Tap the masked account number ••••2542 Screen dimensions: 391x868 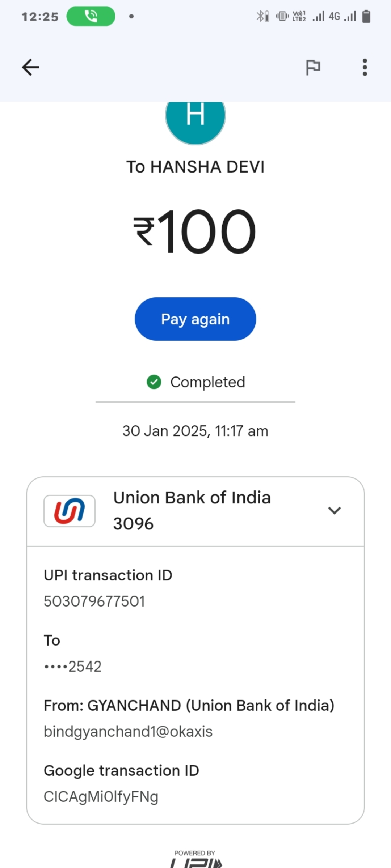coord(73,666)
